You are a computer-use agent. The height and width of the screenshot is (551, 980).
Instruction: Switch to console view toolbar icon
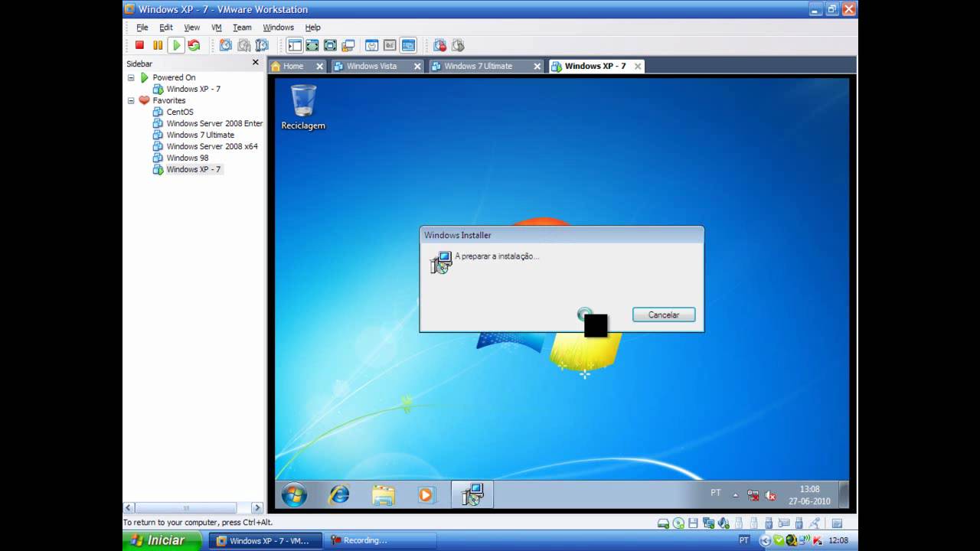408,45
